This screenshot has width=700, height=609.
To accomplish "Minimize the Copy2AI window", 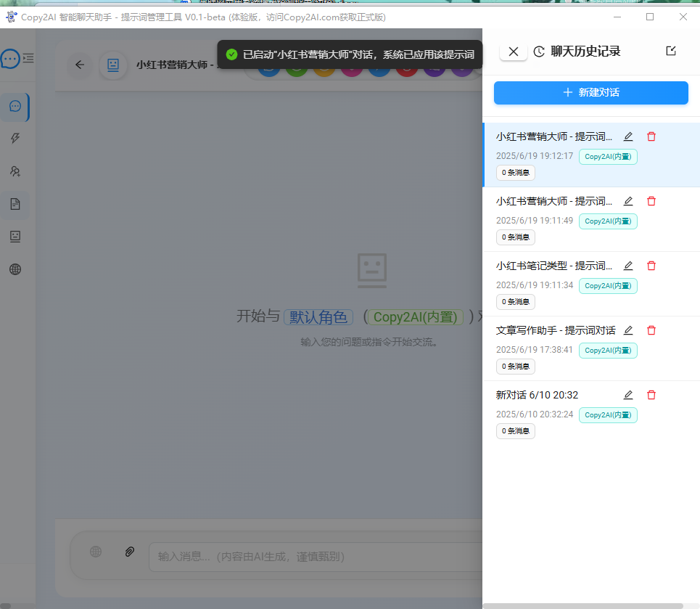I will 617,17.
